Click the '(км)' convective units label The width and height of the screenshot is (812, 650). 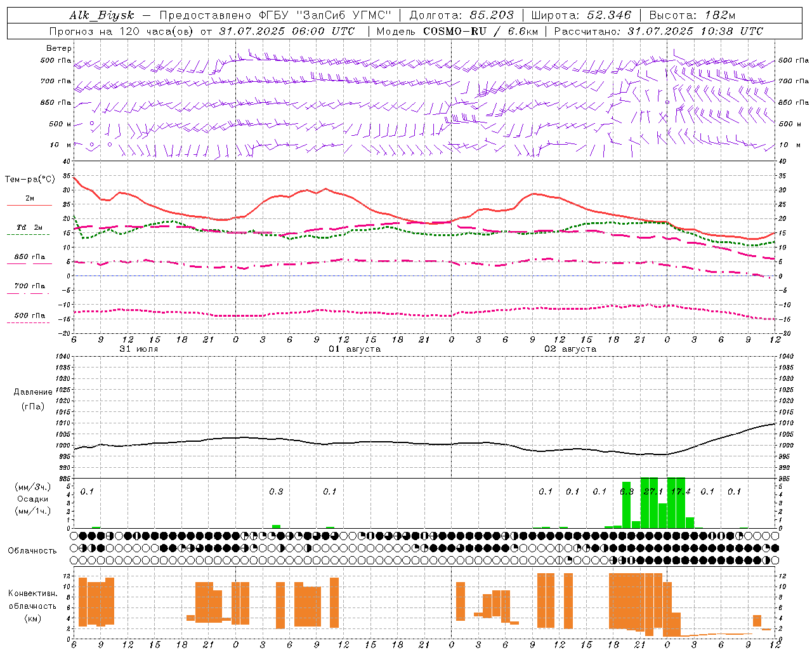pos(33,618)
